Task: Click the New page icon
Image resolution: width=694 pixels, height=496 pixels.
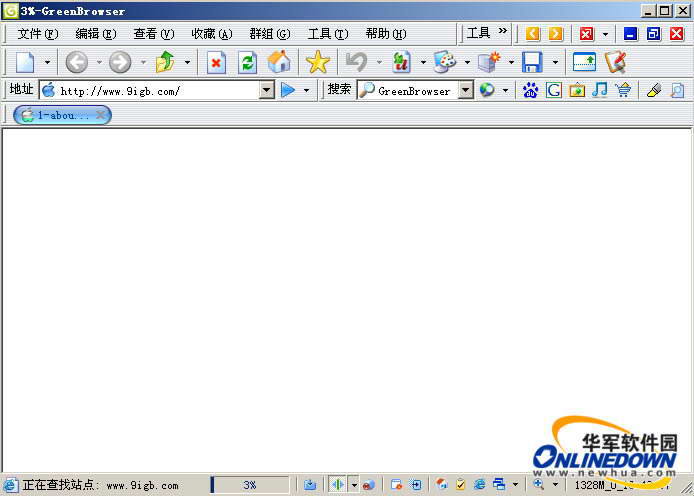Action: pos(25,62)
